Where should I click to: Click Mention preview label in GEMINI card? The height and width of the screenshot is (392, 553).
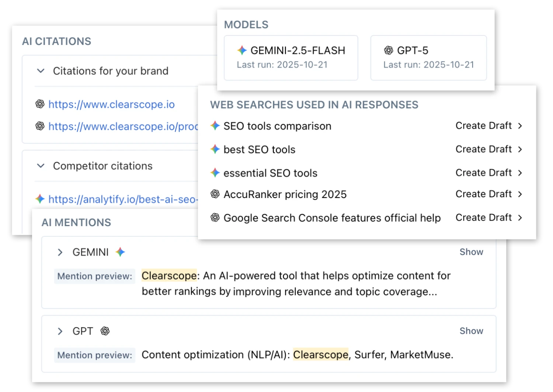tap(95, 276)
